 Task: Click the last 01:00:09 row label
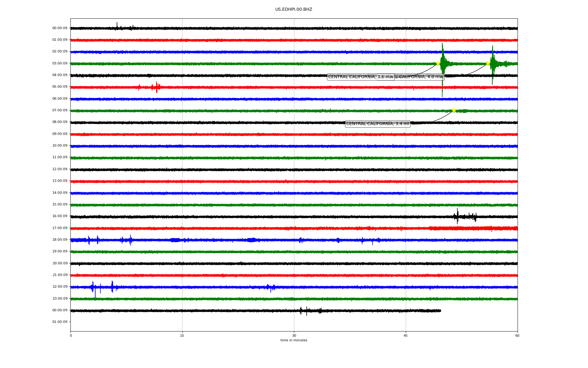click(x=60, y=322)
